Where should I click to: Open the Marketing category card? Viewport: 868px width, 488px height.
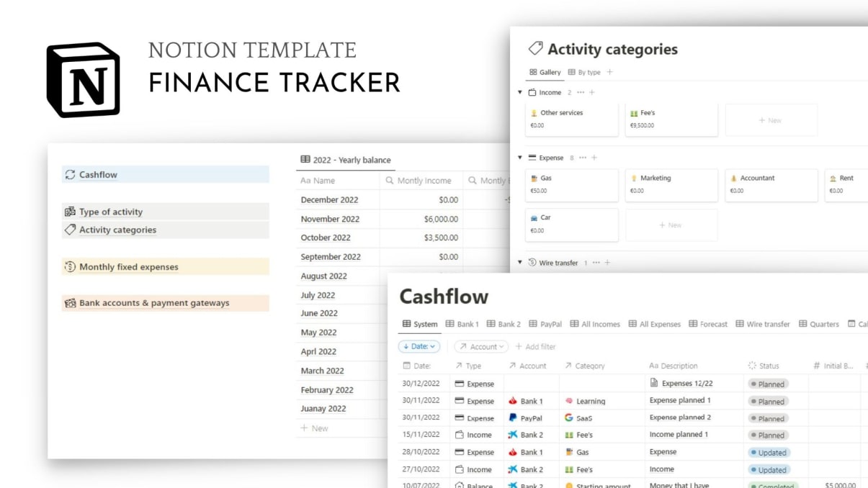coord(671,185)
